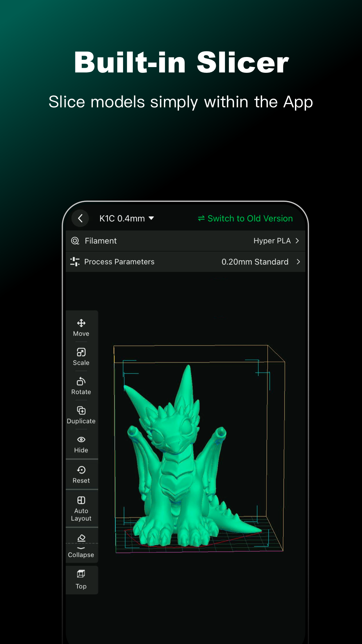Select the Scale tool
Screen dimensions: 362x644
tap(81, 357)
